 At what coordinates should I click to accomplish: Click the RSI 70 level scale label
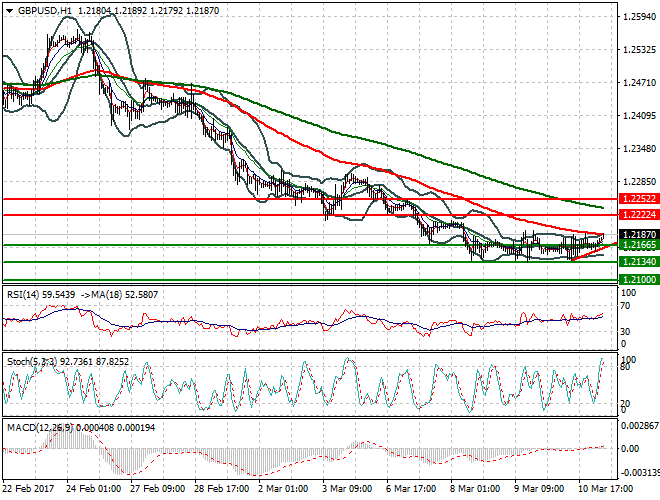626,311
